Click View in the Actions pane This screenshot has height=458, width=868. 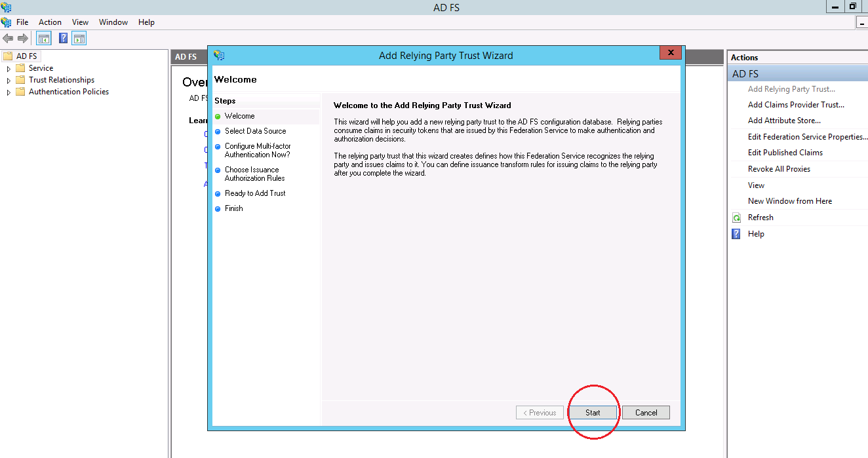[x=756, y=185]
